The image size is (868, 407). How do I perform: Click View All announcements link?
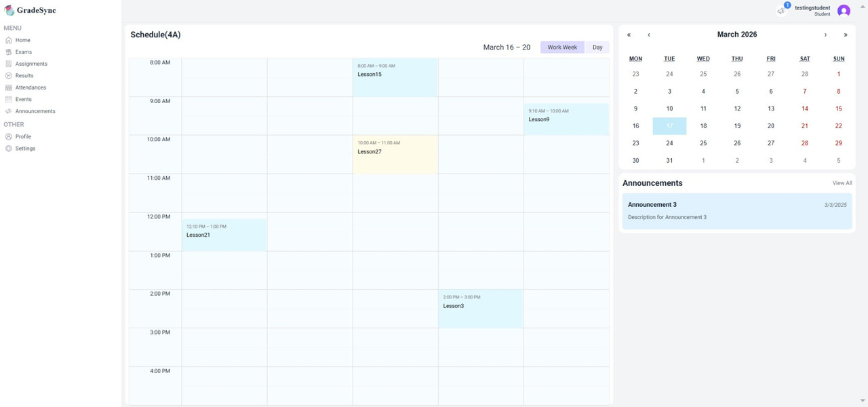point(842,183)
